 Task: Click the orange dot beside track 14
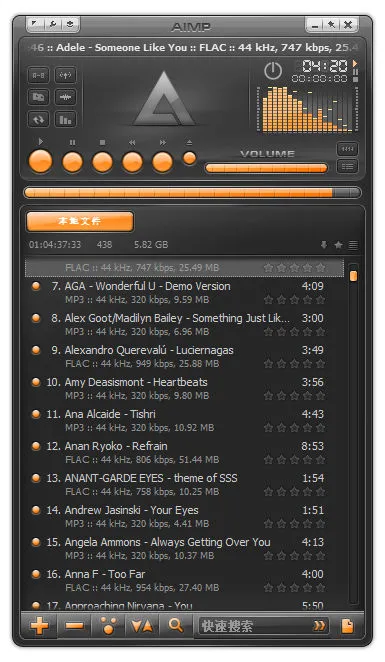36,510
